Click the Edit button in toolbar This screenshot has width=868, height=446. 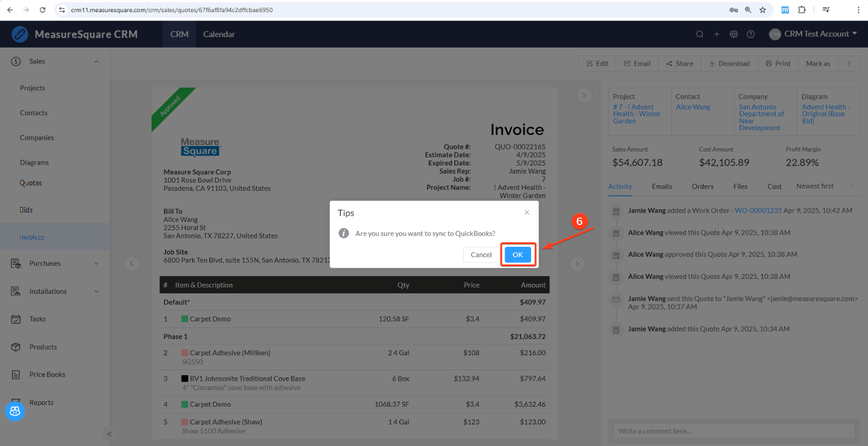pyautogui.click(x=598, y=64)
